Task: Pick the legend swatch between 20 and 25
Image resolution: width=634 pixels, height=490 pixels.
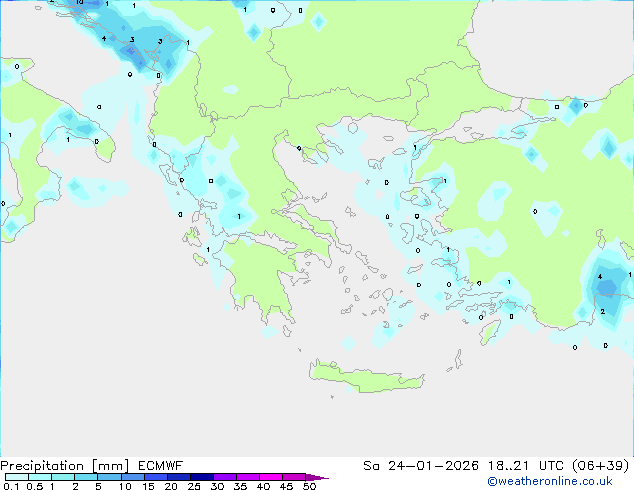Action: pos(178,477)
